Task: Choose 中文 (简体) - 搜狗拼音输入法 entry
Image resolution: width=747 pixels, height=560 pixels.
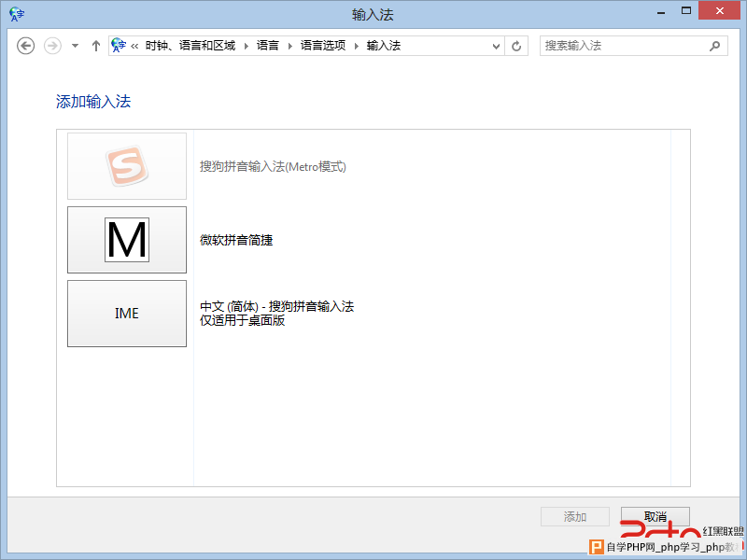Action: (x=276, y=306)
